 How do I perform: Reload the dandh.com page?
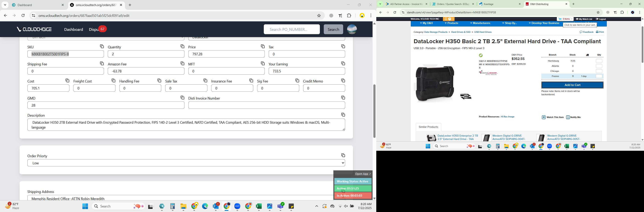395,13
